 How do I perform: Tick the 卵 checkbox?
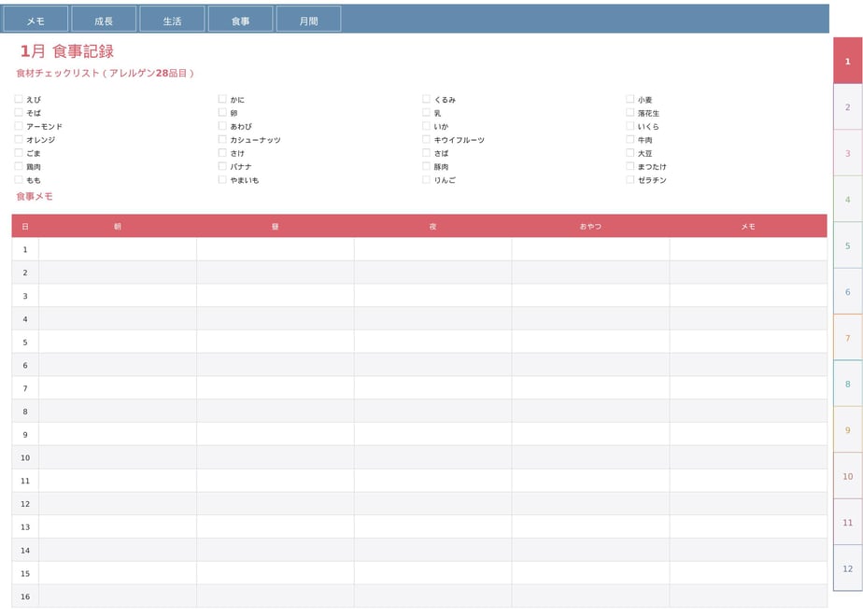[222, 112]
